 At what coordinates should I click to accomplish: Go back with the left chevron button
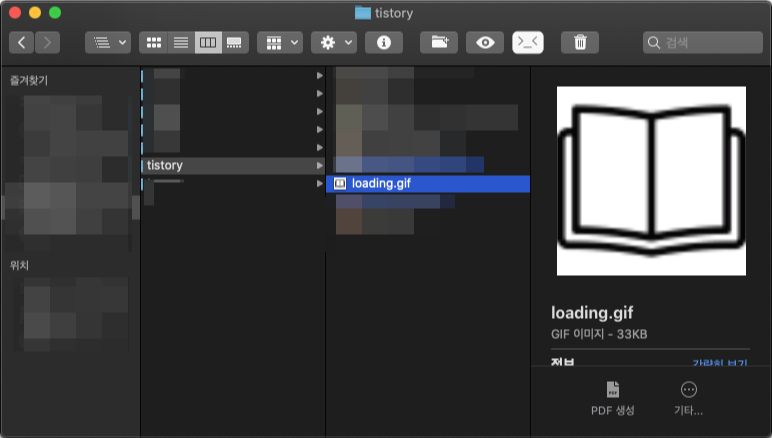point(22,43)
